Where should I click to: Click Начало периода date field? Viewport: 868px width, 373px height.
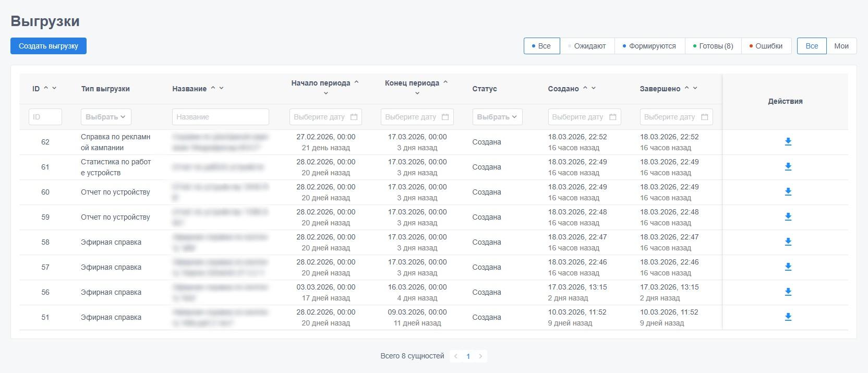[325, 117]
